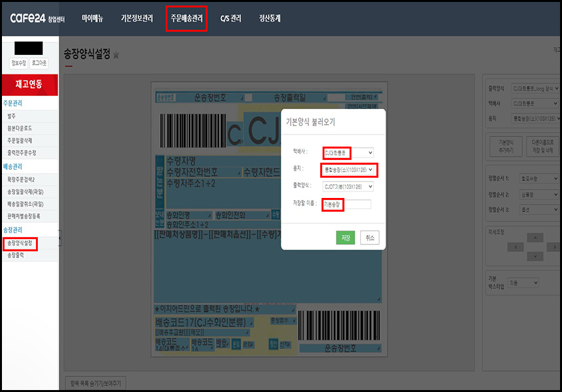Select the 송화인전화 field on the label
The width and height of the screenshot is (562, 392).
[x=242, y=216]
